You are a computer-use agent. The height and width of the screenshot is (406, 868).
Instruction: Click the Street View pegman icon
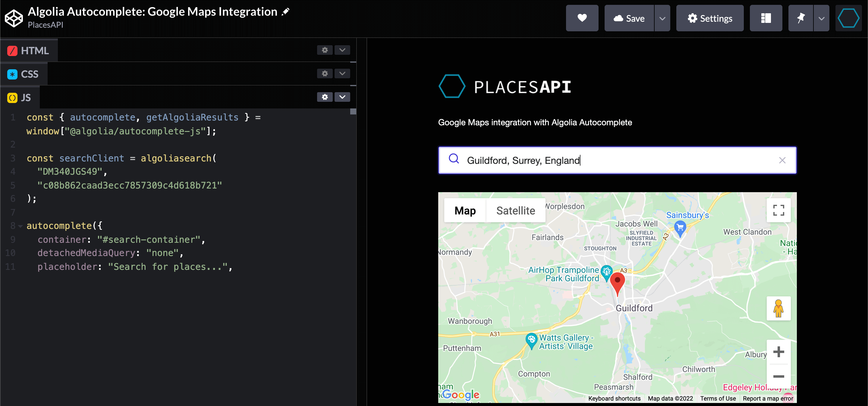click(779, 308)
